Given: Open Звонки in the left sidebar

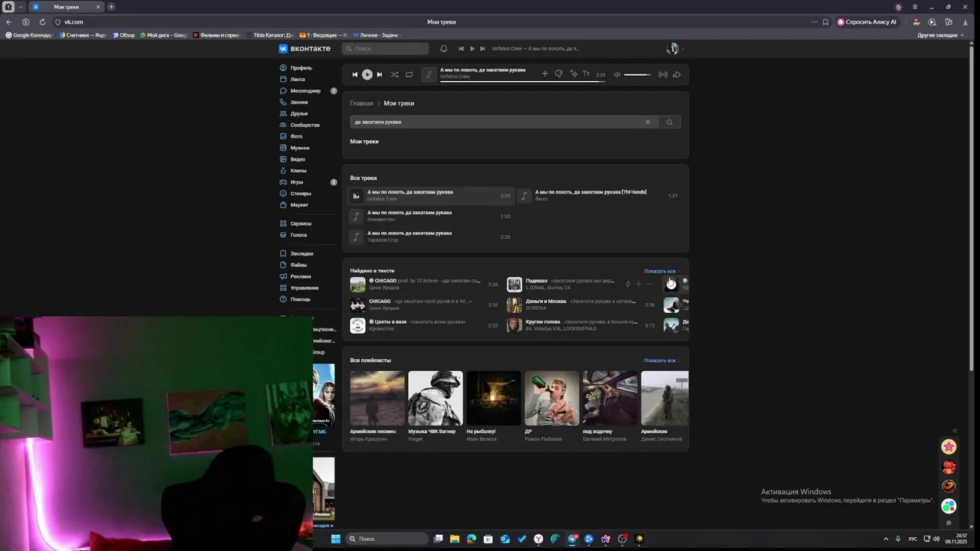Looking at the screenshot, I should coord(299,103).
